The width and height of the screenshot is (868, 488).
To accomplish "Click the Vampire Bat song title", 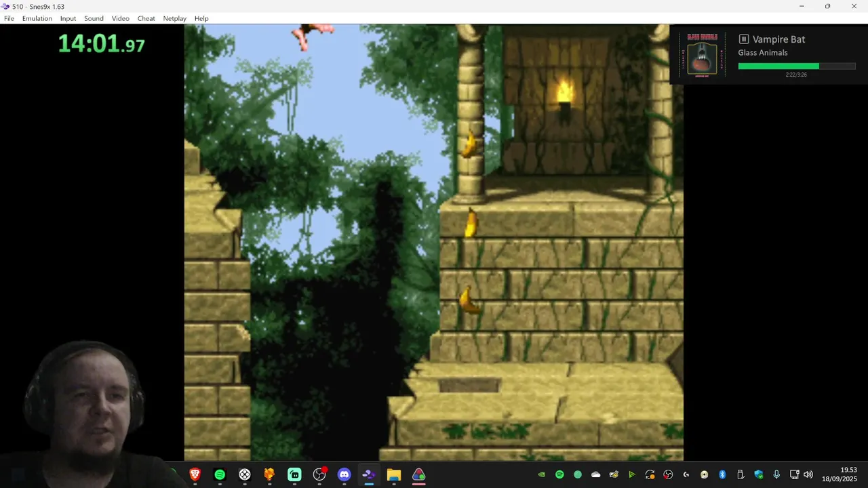I will pos(778,39).
